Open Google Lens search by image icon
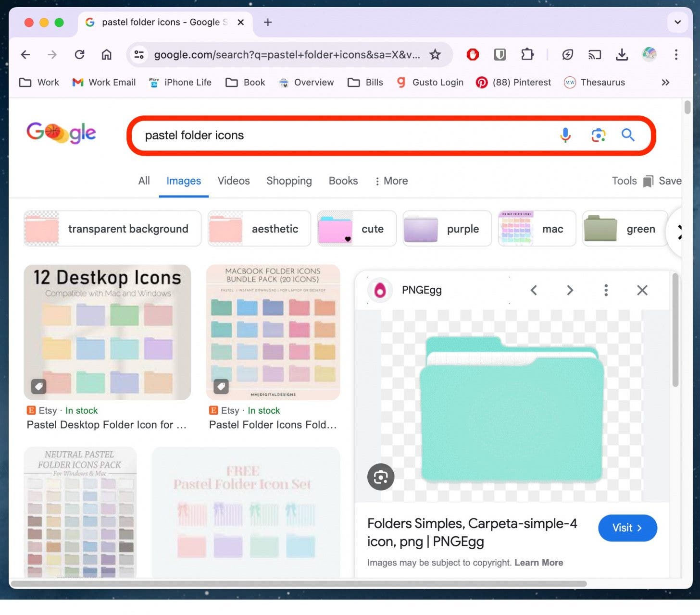Screen dimensions: 700x615 point(598,135)
